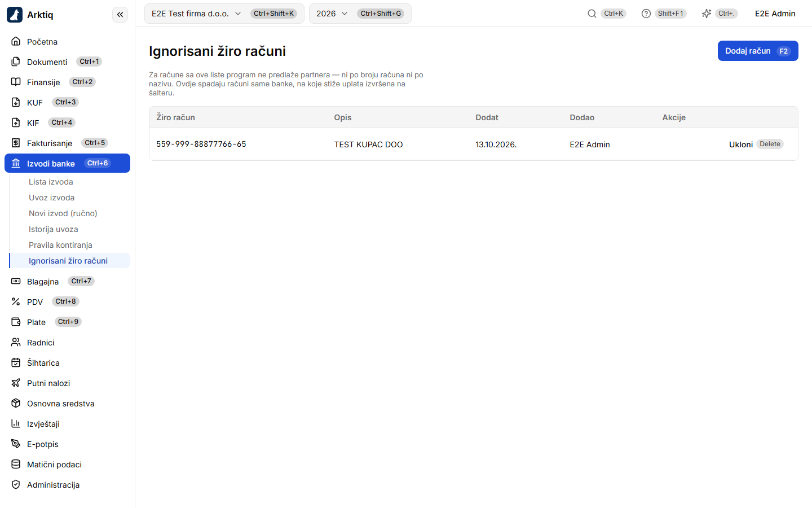The image size is (812, 508).
Task: Click the PDV percent icon
Action: 16,301
